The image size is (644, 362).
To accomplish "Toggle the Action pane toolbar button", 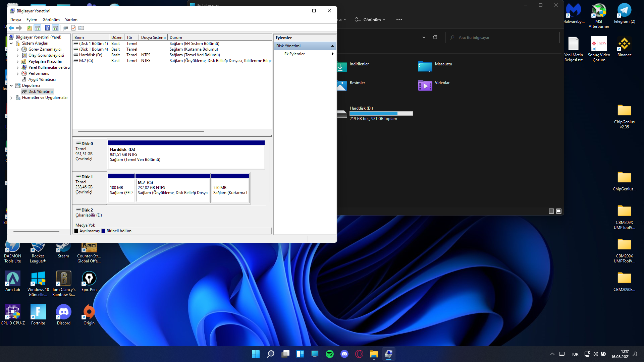I will click(x=56, y=28).
